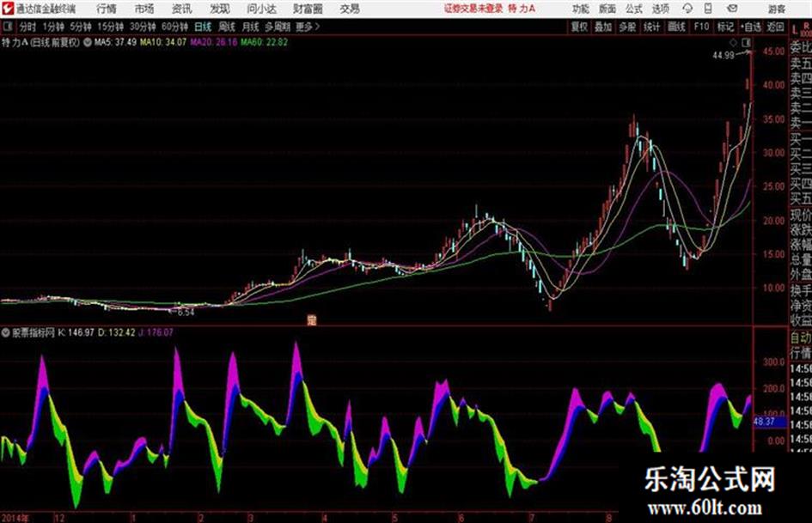Open the 发现 menu
Screen dimensions: 812x523
coord(220,9)
